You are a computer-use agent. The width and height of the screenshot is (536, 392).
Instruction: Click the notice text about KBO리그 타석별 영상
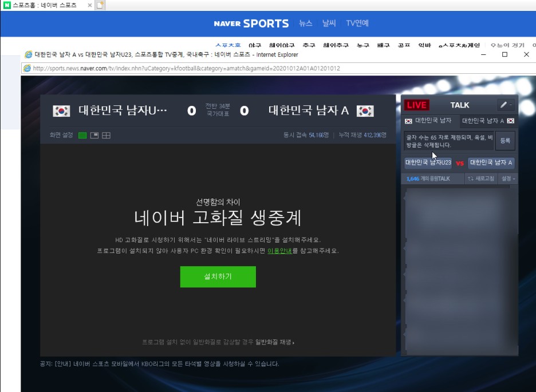(x=160, y=363)
